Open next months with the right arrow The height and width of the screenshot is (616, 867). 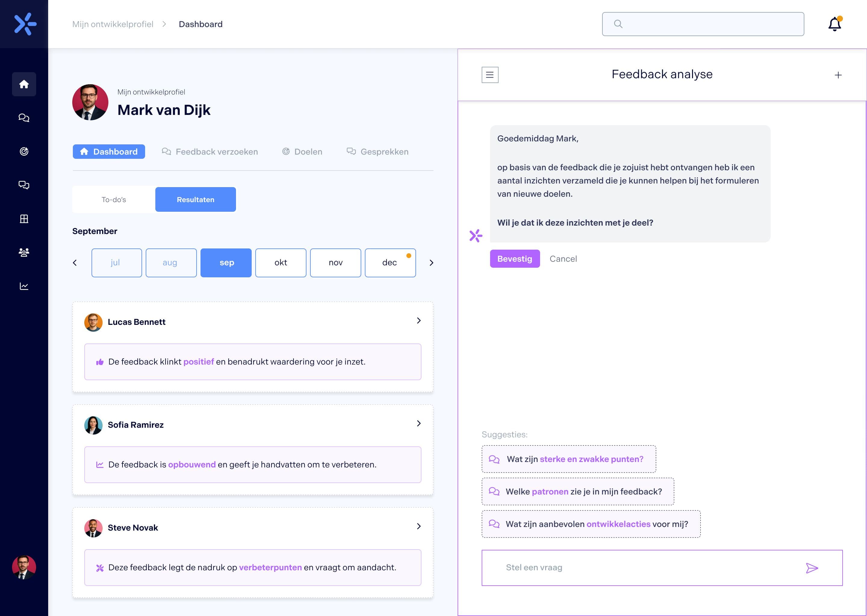(431, 263)
